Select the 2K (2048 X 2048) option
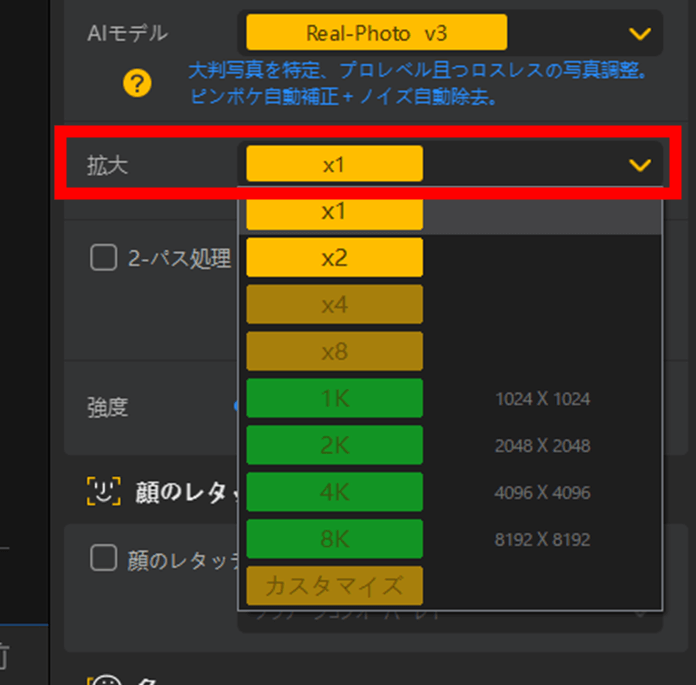696x685 pixels. point(334,446)
